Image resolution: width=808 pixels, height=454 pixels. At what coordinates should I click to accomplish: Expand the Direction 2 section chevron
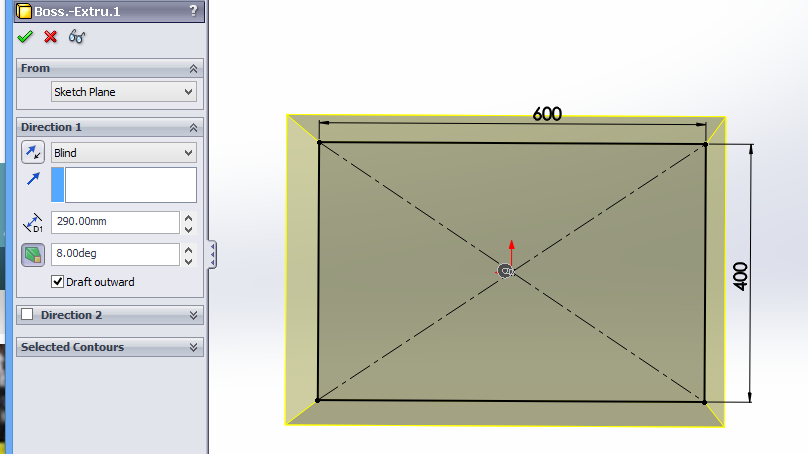click(x=194, y=315)
